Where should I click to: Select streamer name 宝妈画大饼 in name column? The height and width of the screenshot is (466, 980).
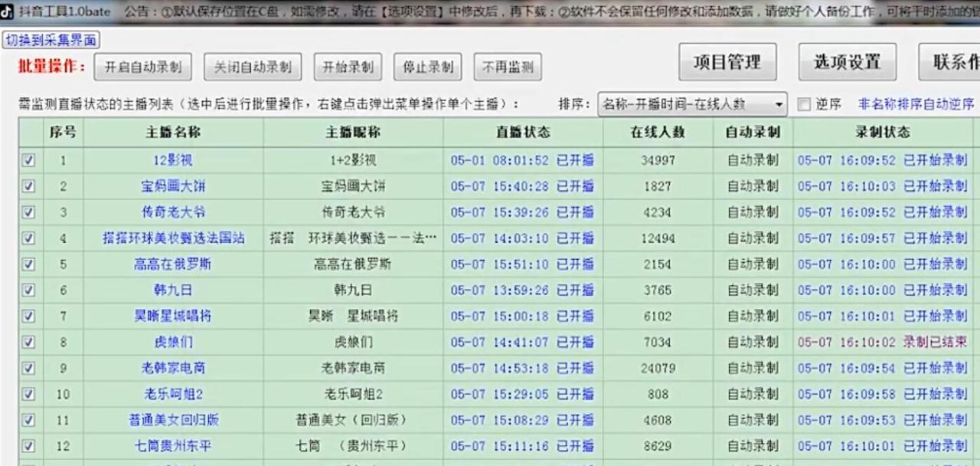coord(173,186)
